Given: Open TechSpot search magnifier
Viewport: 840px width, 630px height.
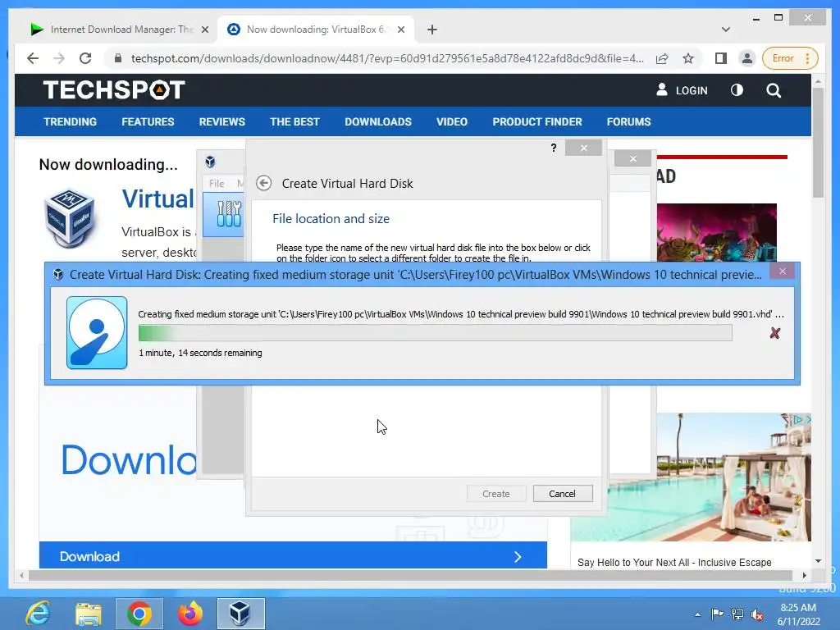Looking at the screenshot, I should pyautogui.click(x=774, y=90).
